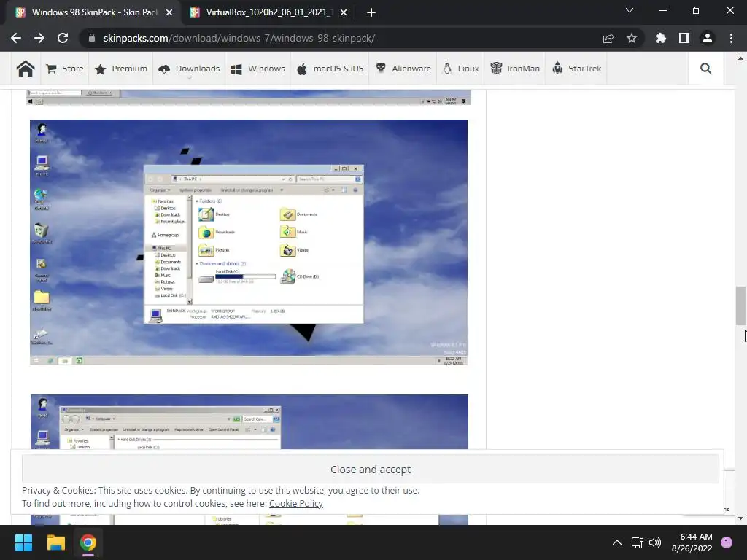747x560 pixels.
Task: Click the Close and accept button
Action: point(370,469)
